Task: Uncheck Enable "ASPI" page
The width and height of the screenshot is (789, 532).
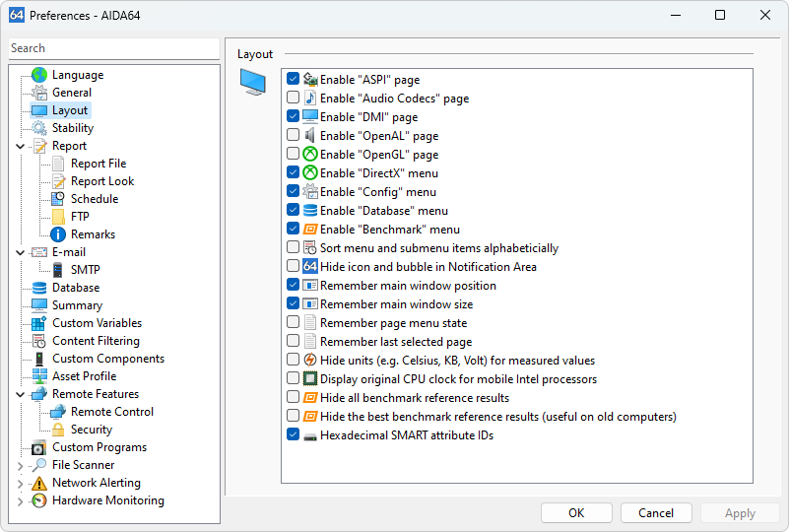Action: point(293,79)
